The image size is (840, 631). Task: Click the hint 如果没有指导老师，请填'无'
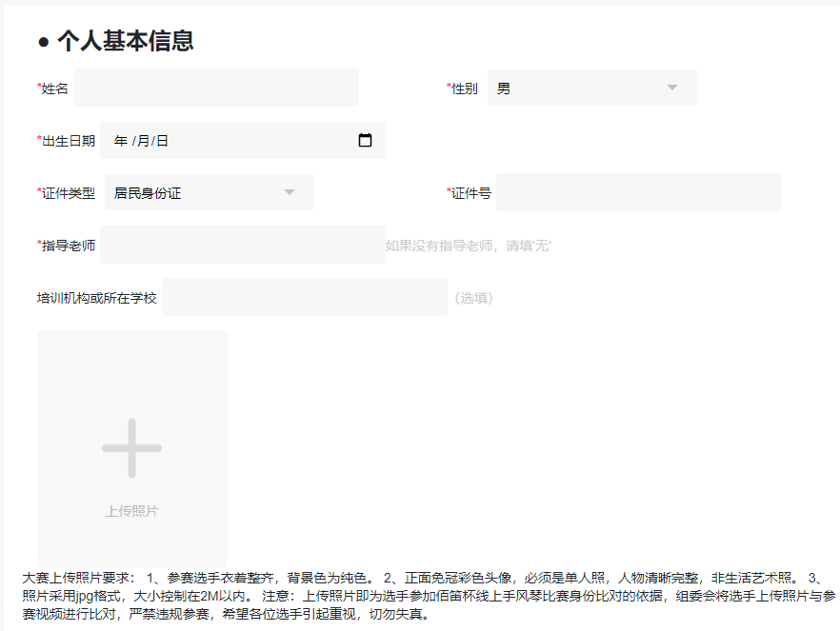tap(471, 245)
